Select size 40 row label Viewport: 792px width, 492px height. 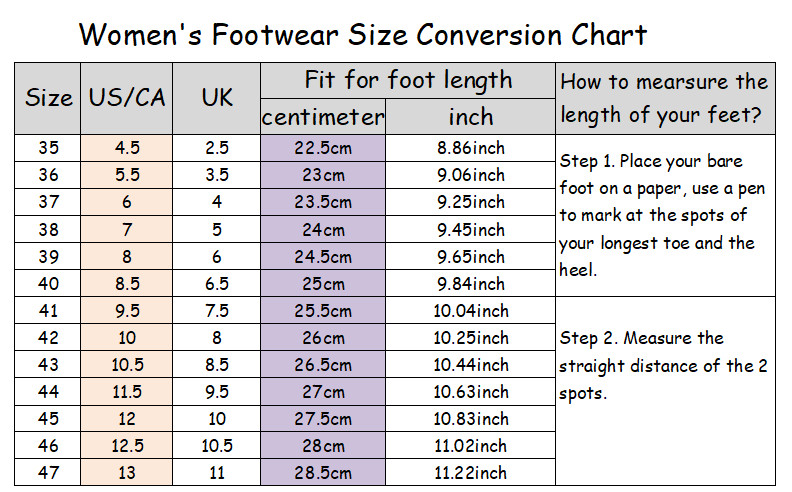point(48,283)
